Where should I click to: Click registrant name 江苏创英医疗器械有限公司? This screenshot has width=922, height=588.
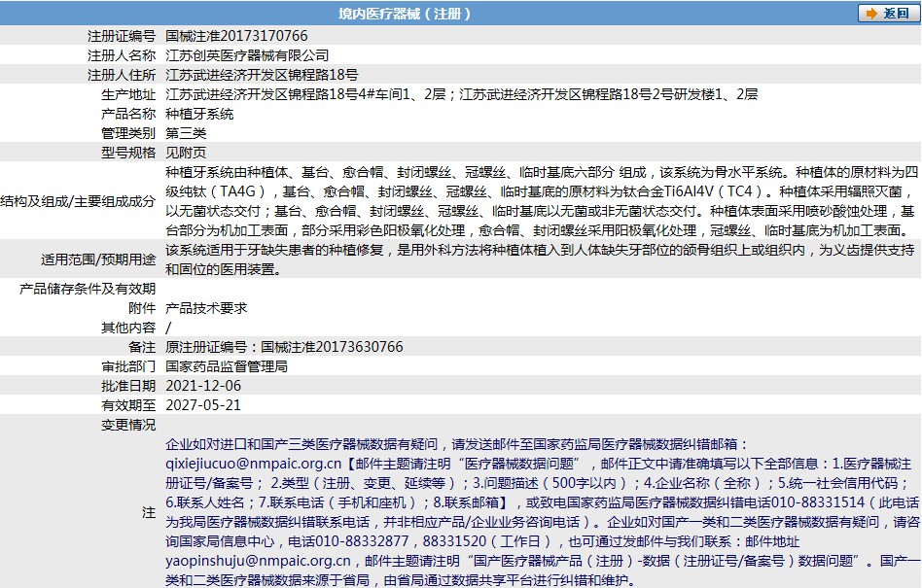pos(247,55)
